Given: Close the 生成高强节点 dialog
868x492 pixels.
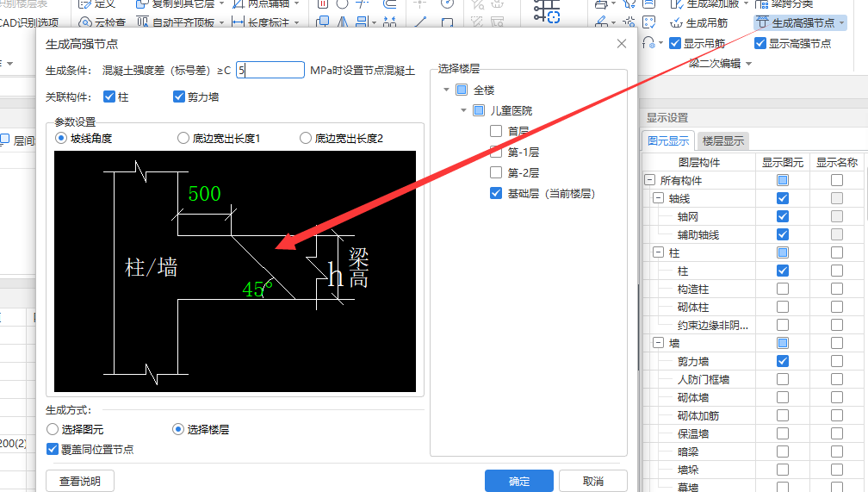Looking at the screenshot, I should (x=622, y=44).
